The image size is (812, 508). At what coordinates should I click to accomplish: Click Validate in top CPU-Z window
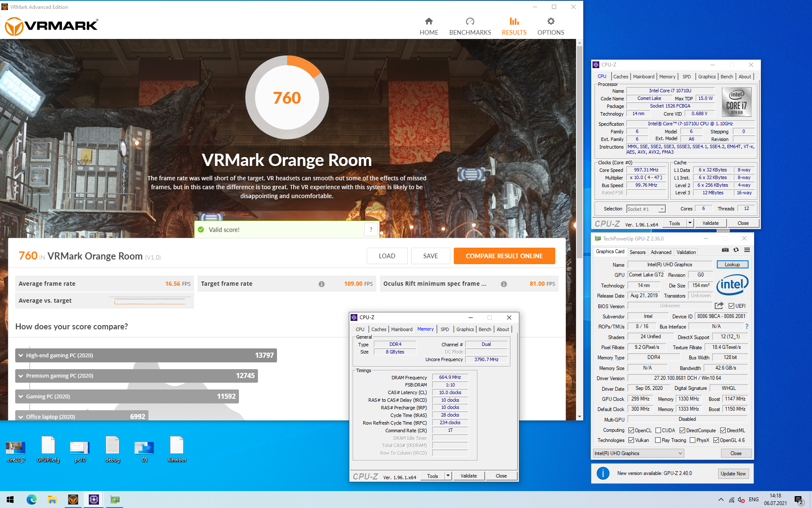click(x=710, y=223)
